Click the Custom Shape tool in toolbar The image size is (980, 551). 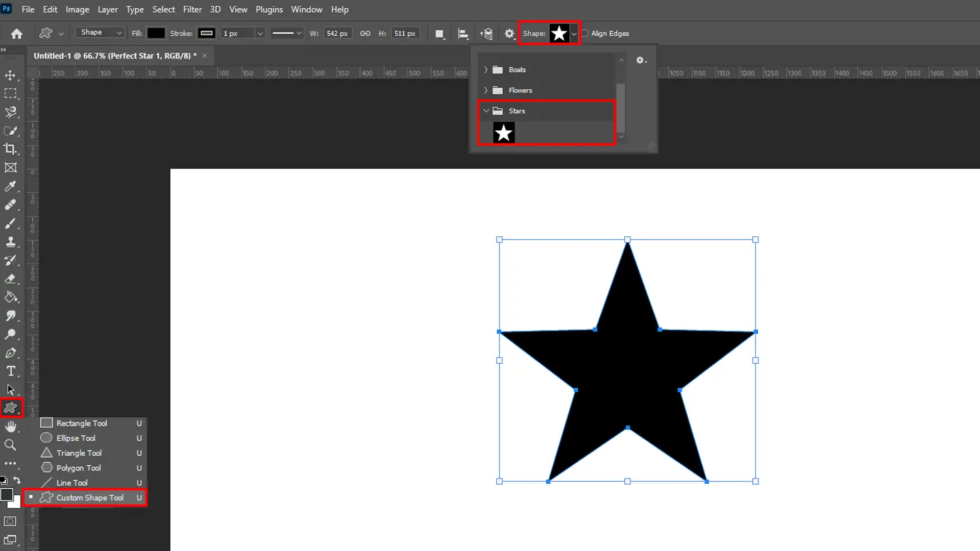pyautogui.click(x=11, y=408)
